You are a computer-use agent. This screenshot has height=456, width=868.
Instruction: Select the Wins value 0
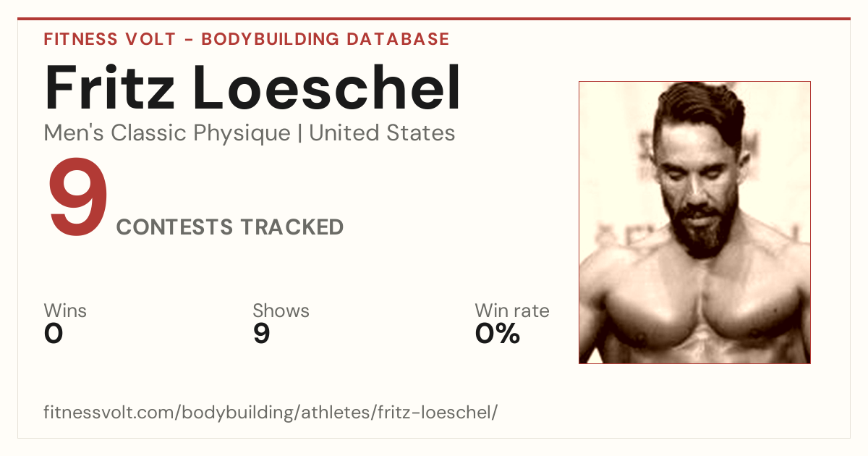pos(54,334)
